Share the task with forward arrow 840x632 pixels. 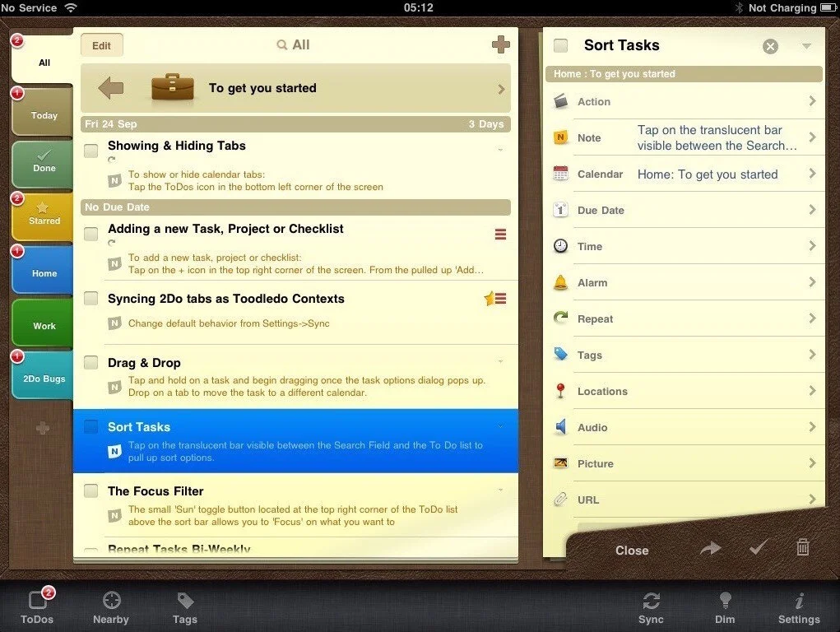click(x=710, y=549)
